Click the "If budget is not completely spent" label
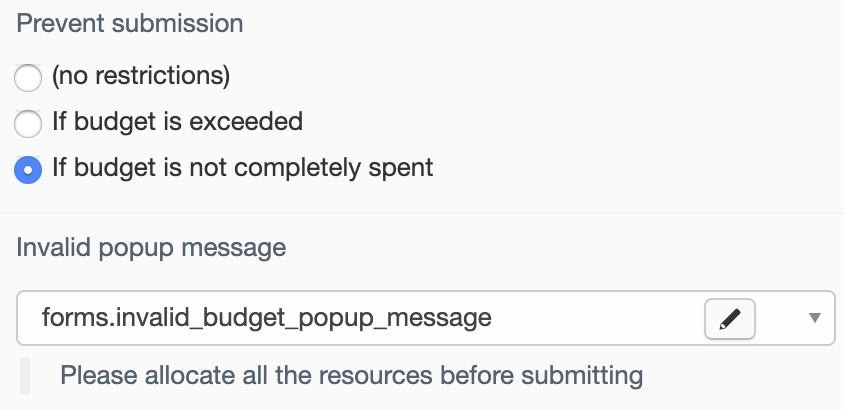Image resolution: width=844 pixels, height=410 pixels. pyautogui.click(x=243, y=168)
